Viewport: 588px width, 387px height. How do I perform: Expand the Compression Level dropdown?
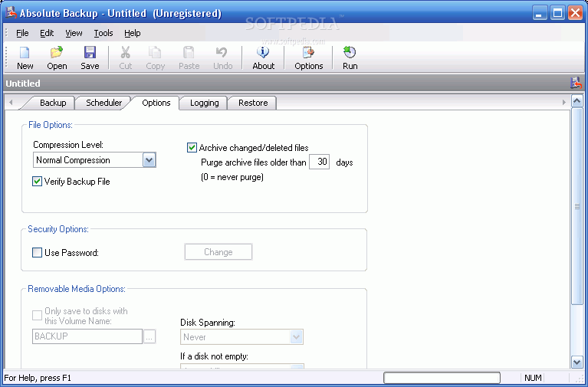pyautogui.click(x=149, y=160)
